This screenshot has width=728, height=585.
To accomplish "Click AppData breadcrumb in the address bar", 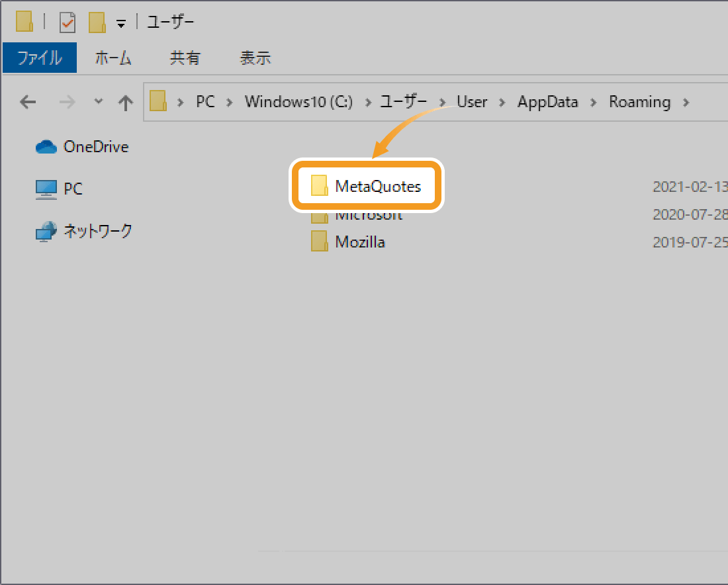I will coord(547,102).
